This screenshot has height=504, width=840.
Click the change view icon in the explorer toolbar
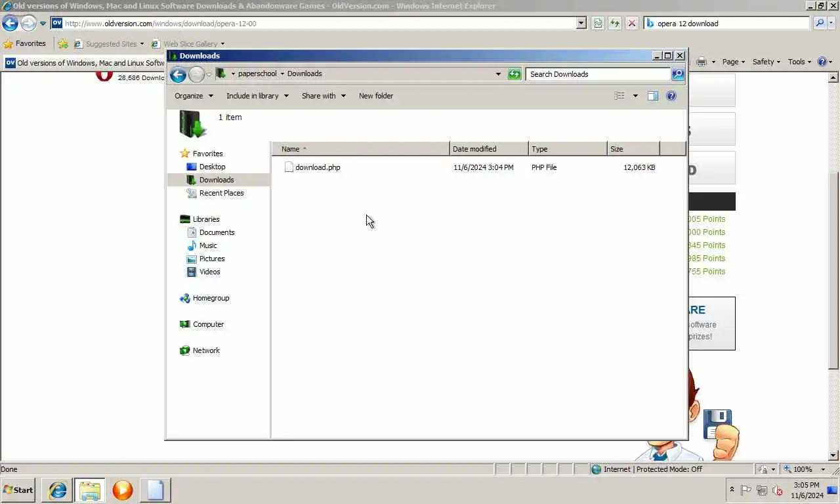[619, 96]
